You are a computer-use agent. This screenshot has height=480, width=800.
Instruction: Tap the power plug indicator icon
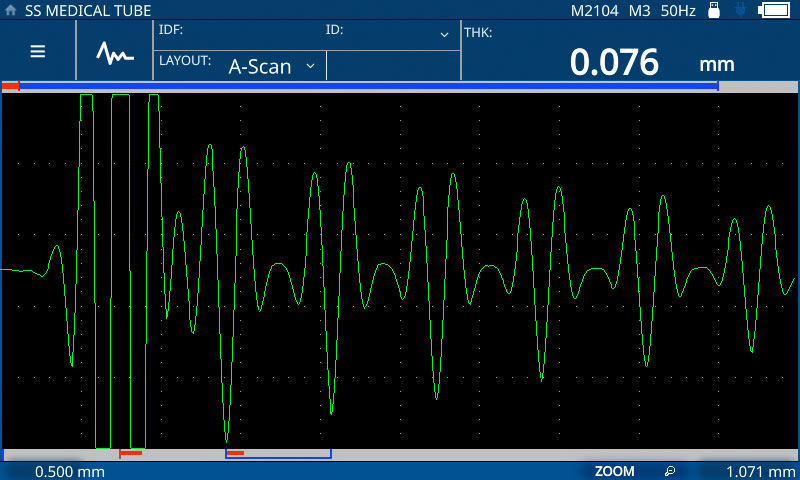[x=740, y=10]
